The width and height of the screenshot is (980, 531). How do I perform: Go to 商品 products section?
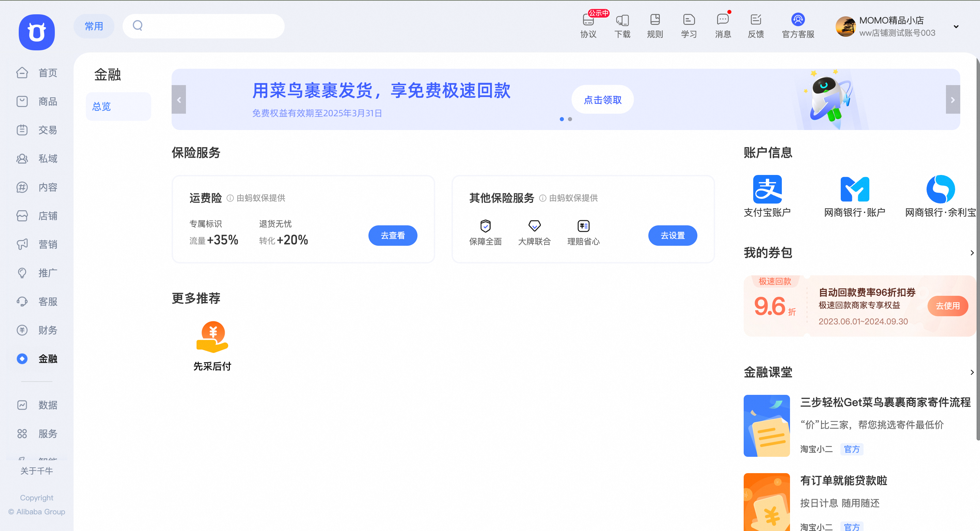point(37,101)
